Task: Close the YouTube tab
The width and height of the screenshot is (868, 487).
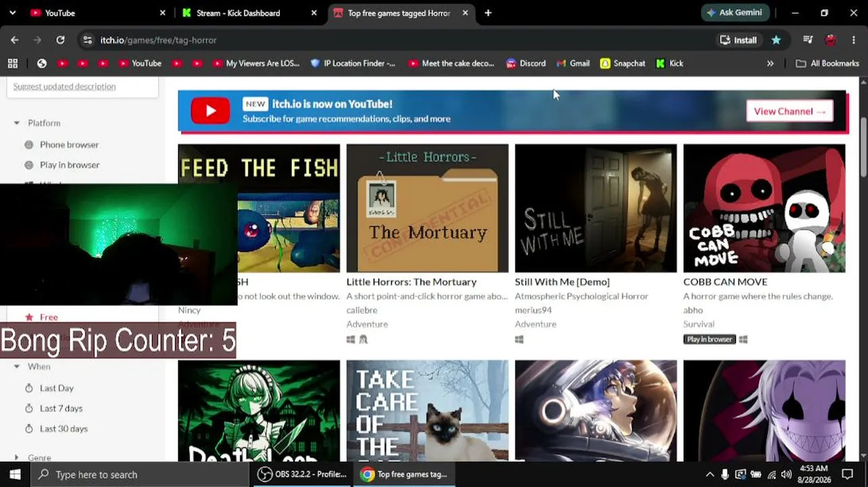Action: pyautogui.click(x=162, y=13)
